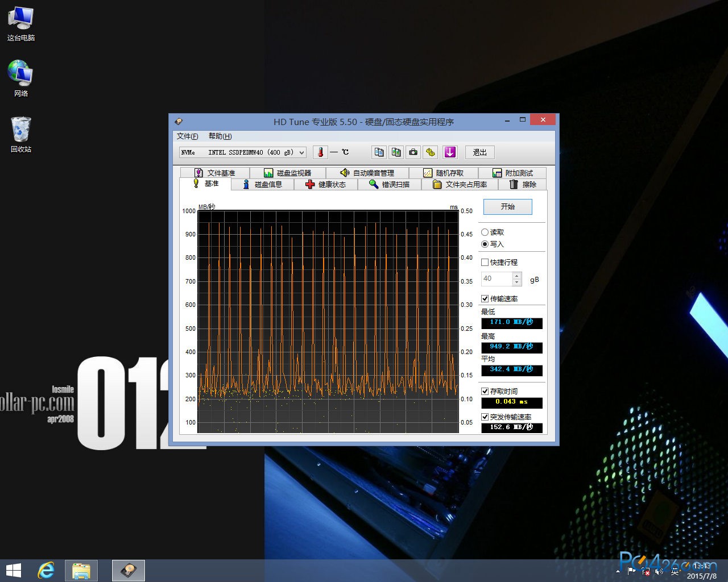Screen dimensions: 728x582
Task: Open the 这台电脑 desktop icon
Action: coord(21,24)
